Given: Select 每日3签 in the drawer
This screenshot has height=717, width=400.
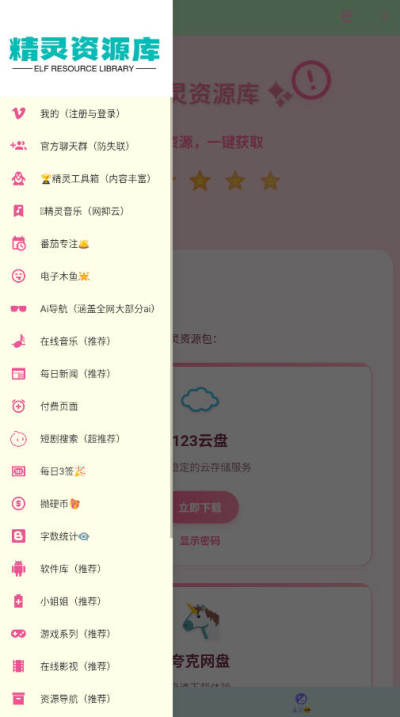Looking at the screenshot, I should coord(86,471).
